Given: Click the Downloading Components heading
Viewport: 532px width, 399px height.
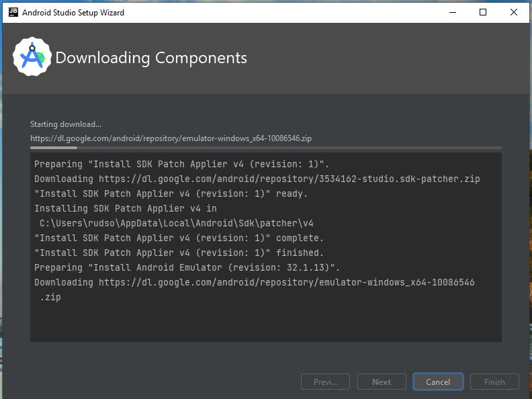Looking at the screenshot, I should pyautogui.click(x=151, y=58).
